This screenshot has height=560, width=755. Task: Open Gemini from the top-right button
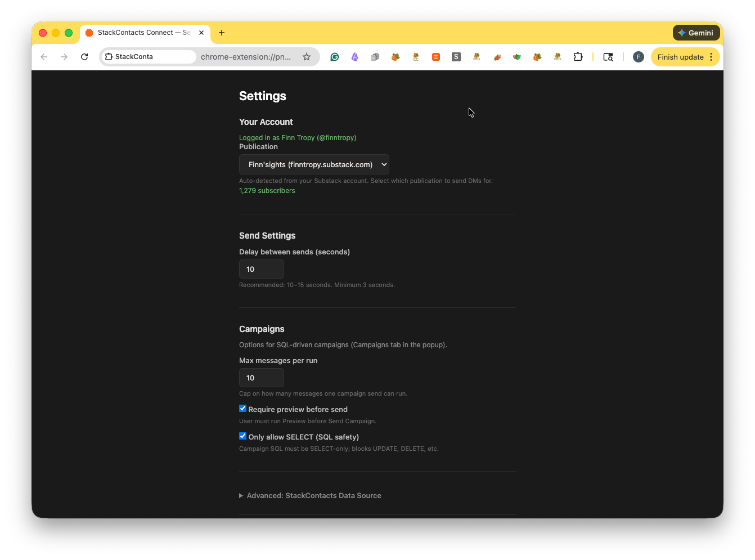pyautogui.click(x=696, y=33)
